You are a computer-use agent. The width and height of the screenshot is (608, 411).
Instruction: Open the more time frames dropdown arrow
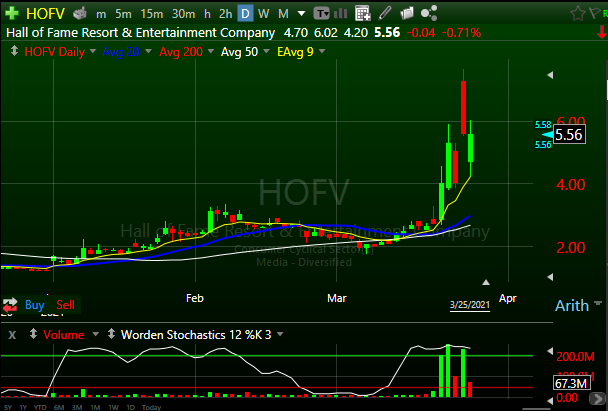pyautogui.click(x=301, y=14)
